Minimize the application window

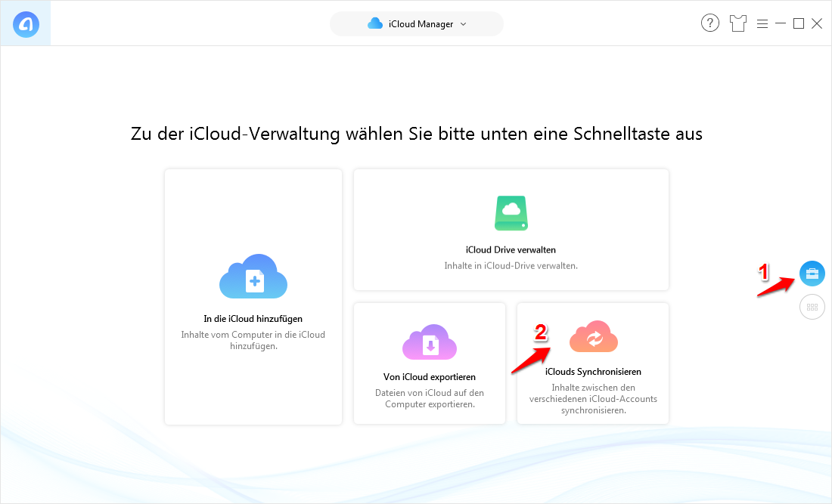coord(780,23)
